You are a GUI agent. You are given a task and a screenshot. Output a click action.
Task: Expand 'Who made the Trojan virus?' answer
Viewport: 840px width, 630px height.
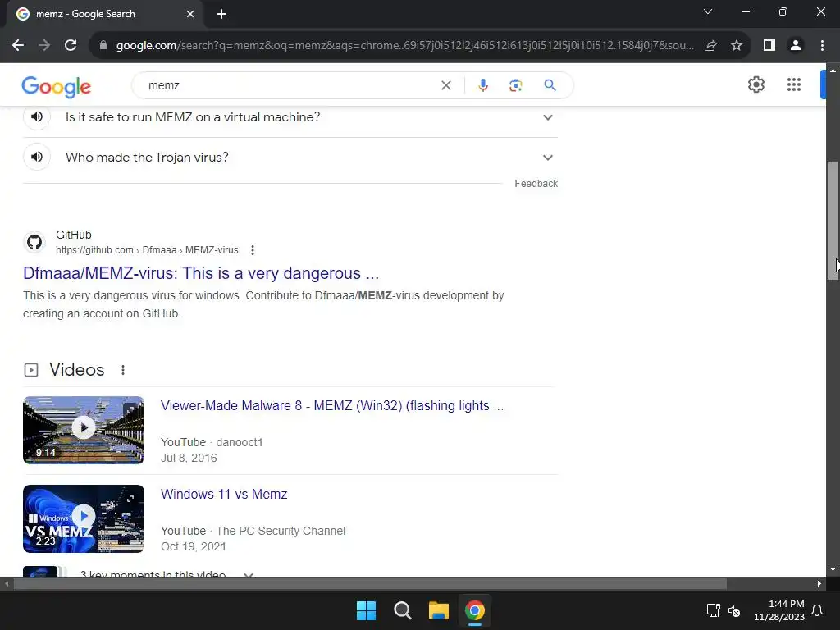pyautogui.click(x=547, y=157)
